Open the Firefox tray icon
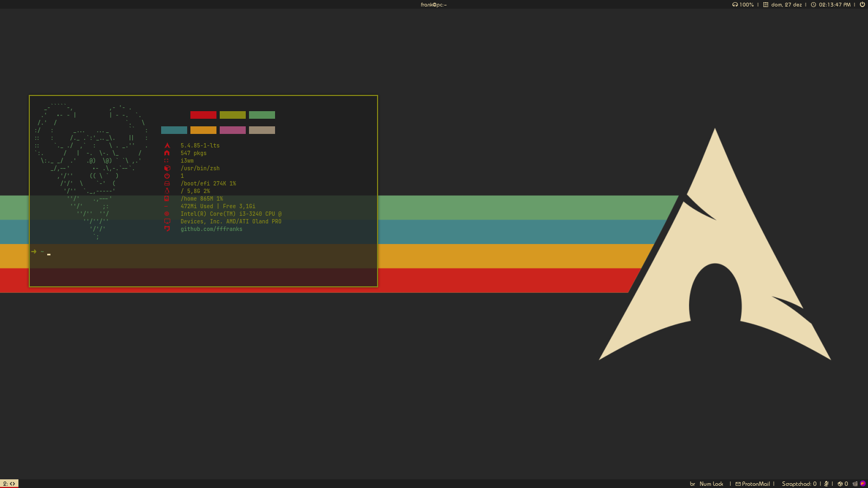 pyautogui.click(x=863, y=484)
